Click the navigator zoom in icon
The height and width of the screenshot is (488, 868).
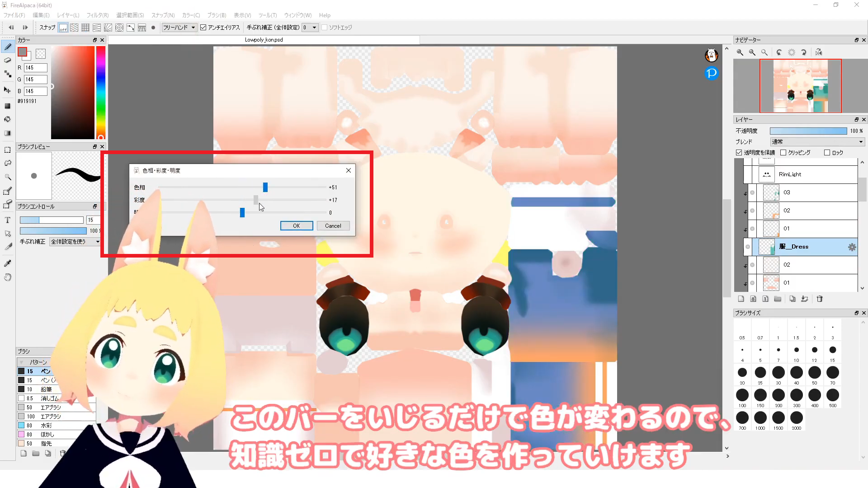point(740,52)
